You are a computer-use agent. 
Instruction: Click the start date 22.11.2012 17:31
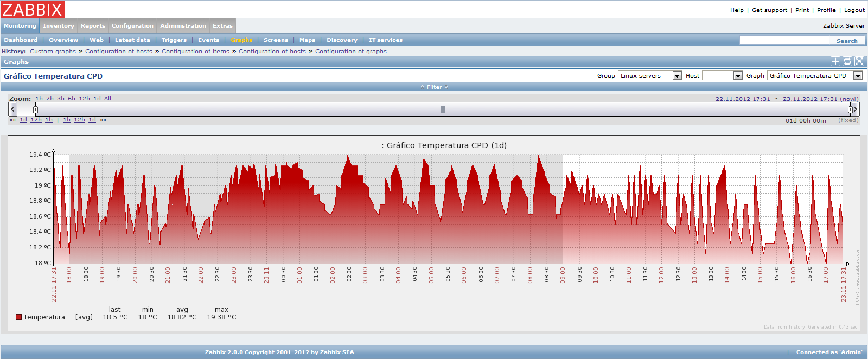tap(743, 99)
